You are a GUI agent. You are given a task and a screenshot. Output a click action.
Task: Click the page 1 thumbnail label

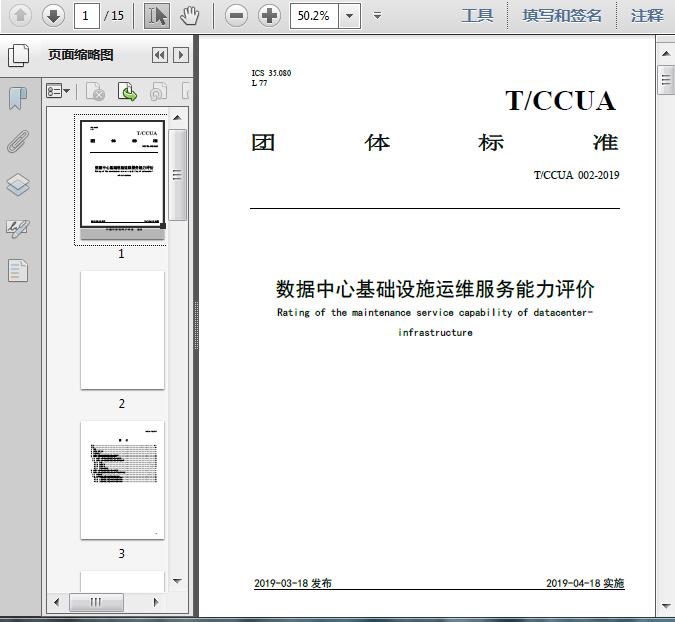121,254
